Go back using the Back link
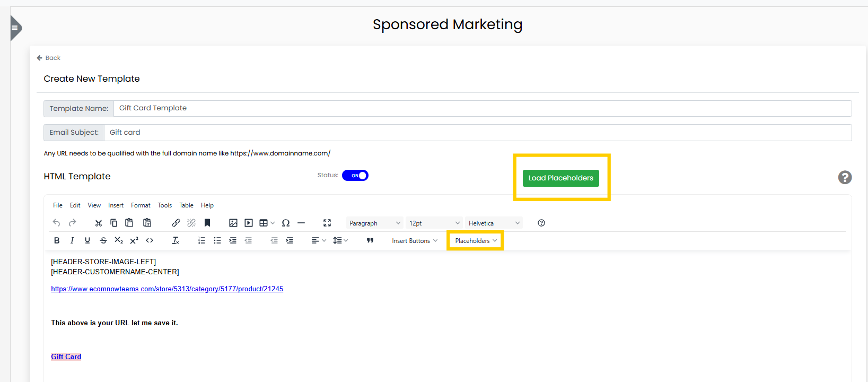Viewport: 868px width, 382px height. pyautogui.click(x=49, y=58)
